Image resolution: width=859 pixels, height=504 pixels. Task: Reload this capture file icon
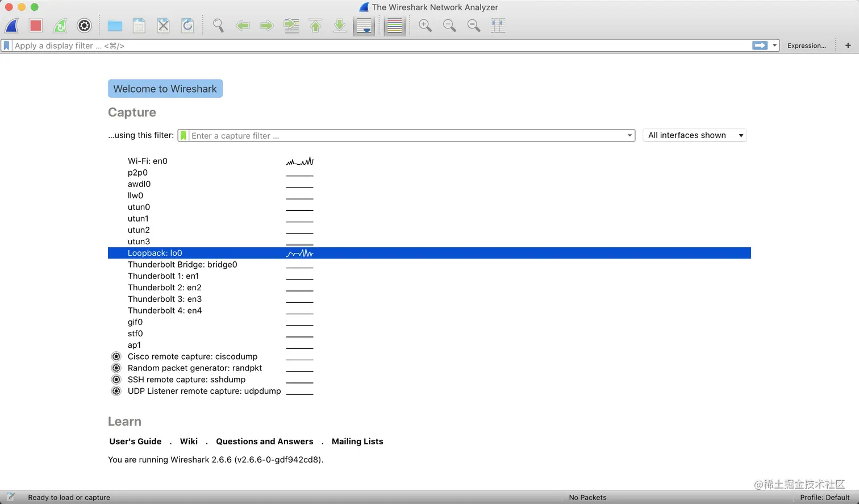(x=187, y=26)
